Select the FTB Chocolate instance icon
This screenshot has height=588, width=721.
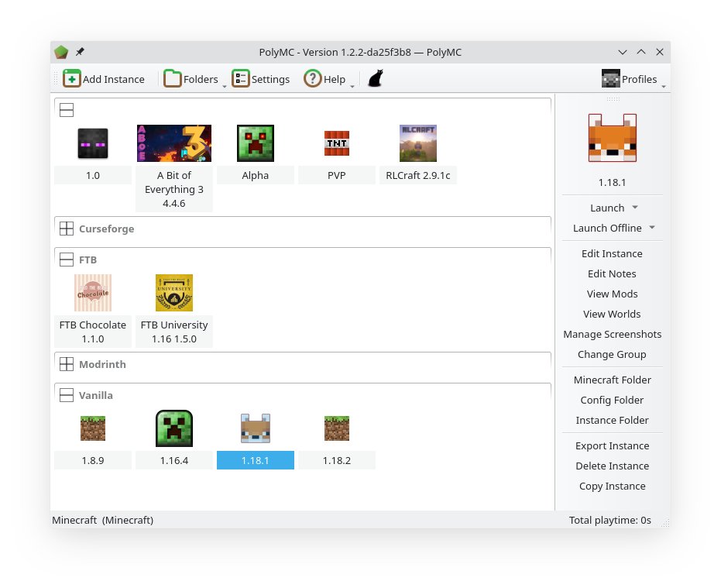point(93,293)
